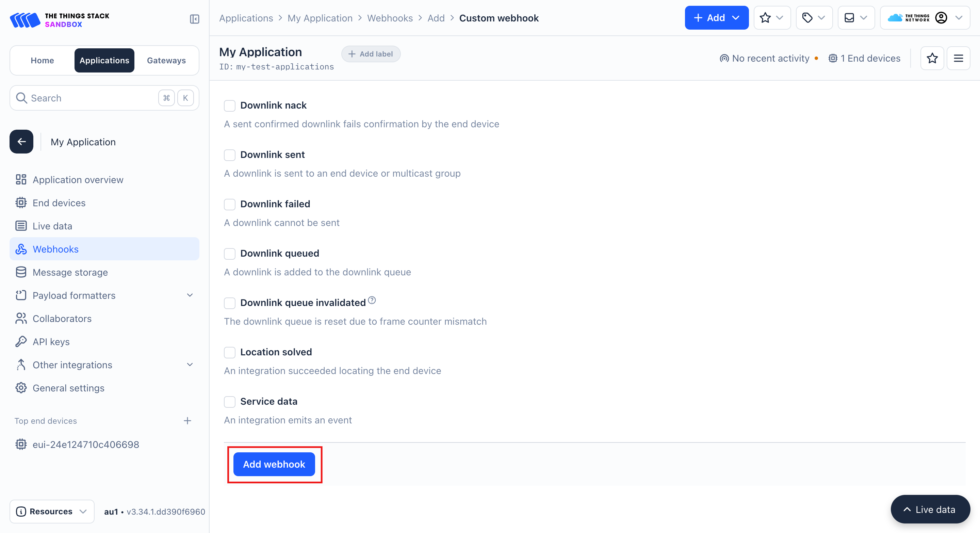Click the help icon beside Downlink queue invalidated
This screenshot has width=980, height=533.
[x=372, y=300]
